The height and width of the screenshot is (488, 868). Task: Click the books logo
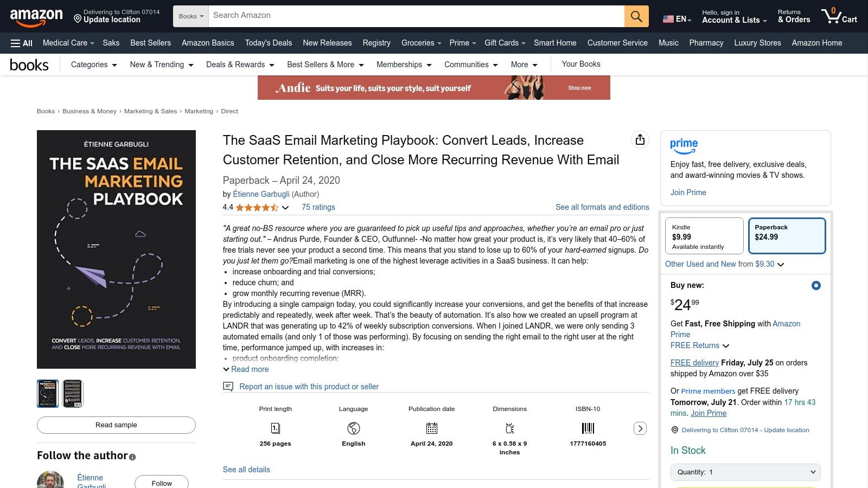[x=29, y=65]
